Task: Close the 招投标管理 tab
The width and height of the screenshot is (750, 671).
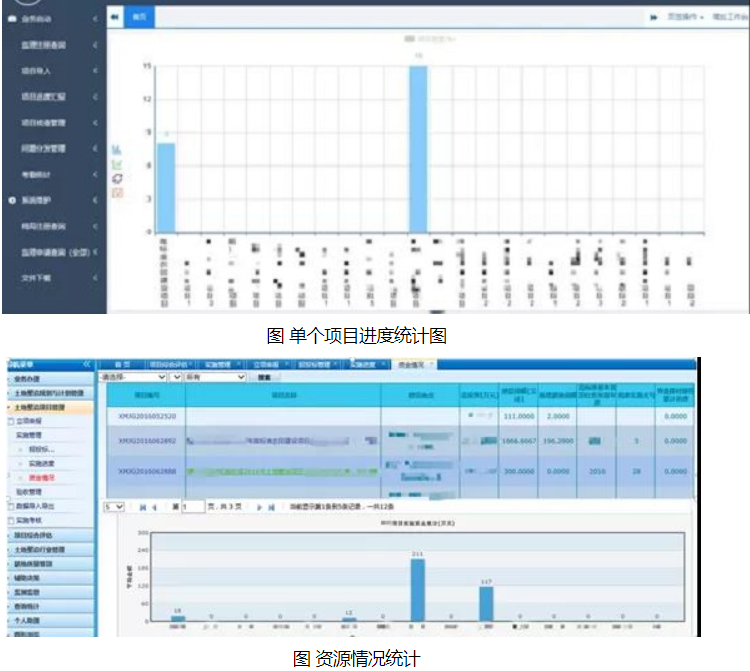Action: click(x=337, y=364)
